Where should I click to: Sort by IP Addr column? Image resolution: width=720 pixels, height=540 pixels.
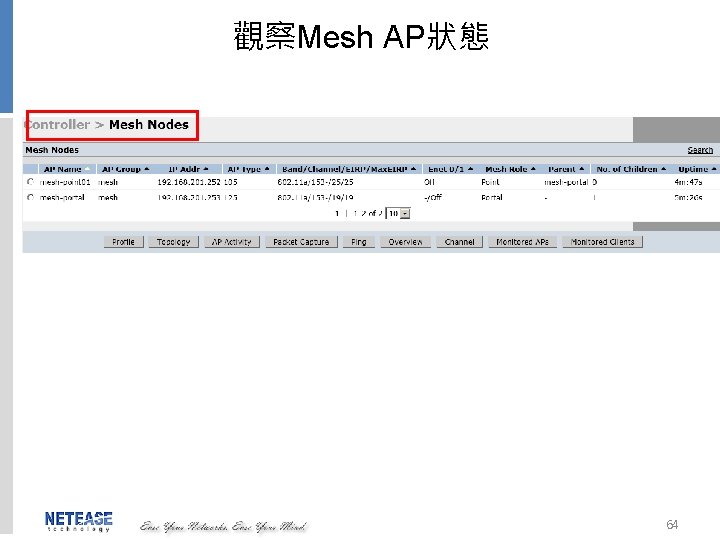tap(188, 169)
